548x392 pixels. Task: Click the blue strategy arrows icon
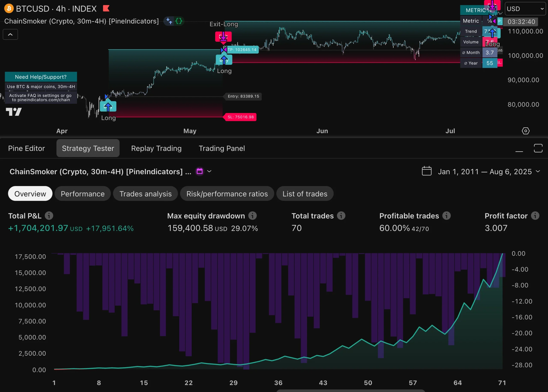[169, 21]
